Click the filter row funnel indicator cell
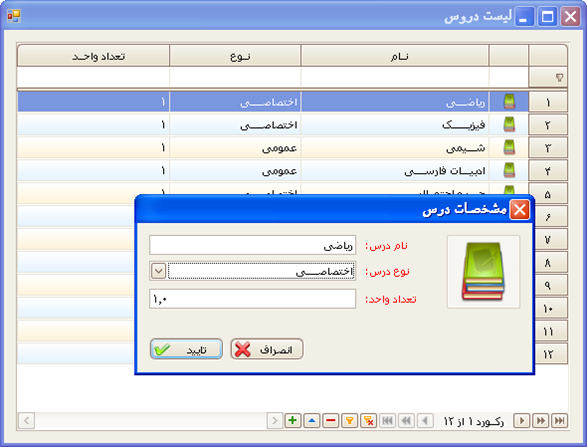Screen dimensions: 587x447 548,77
